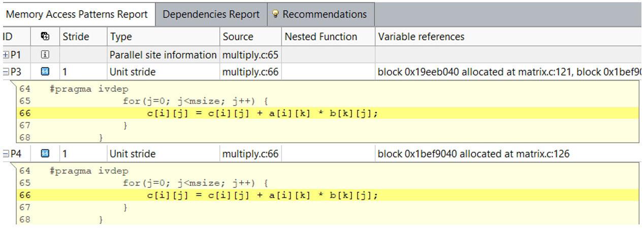
Task: Click the lightbulb icon on Recommendations tab
Action: tap(276, 14)
